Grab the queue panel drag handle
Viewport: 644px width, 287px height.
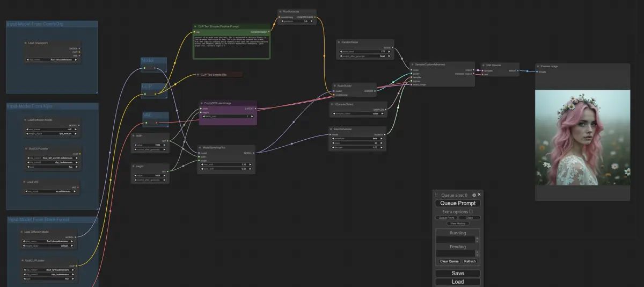pos(436,195)
